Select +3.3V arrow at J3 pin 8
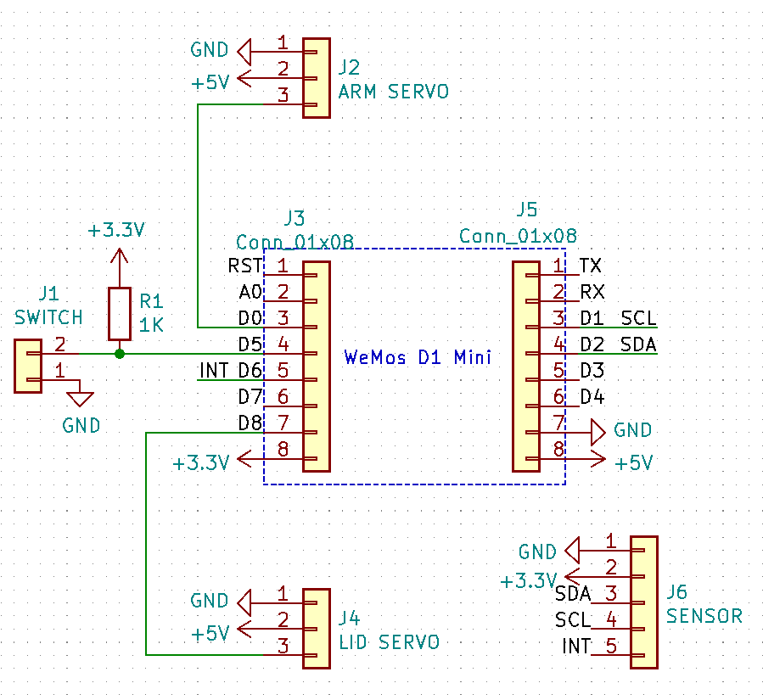Screen dimensions: 763x700 (244, 458)
